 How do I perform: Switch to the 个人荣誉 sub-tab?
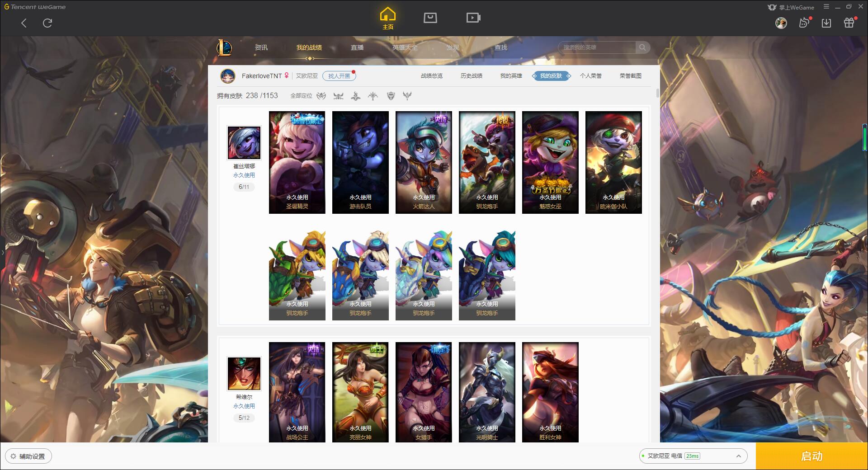point(591,76)
